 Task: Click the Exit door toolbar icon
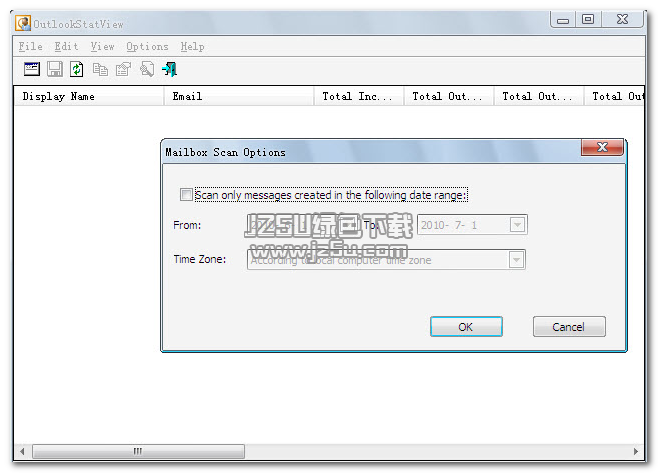[170, 69]
